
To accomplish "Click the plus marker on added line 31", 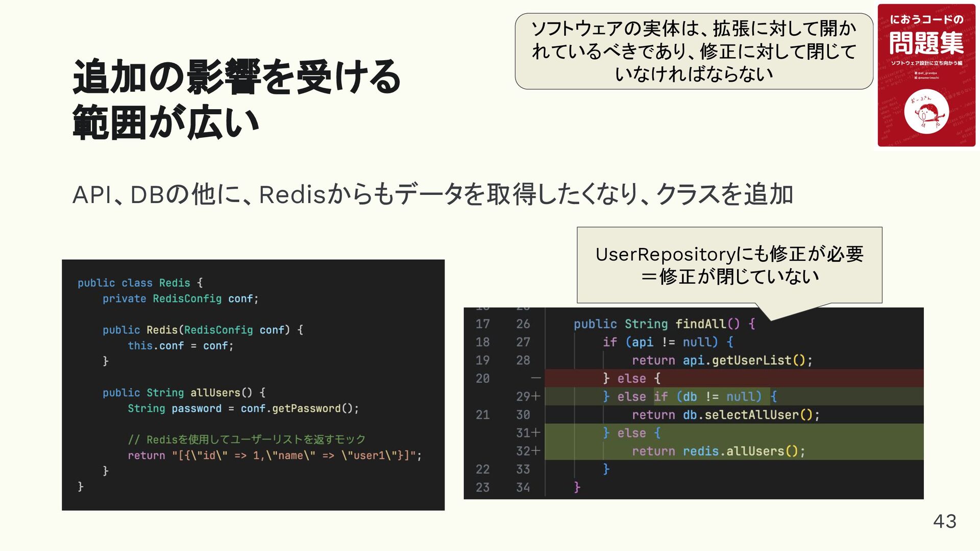I will pyautogui.click(x=535, y=433).
